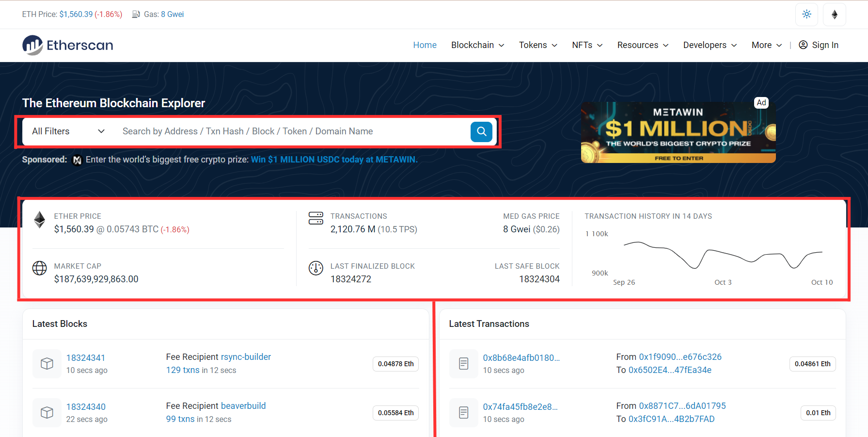Click the globe icon beside Market Cap
Image resolution: width=868 pixels, height=437 pixels.
pos(39,268)
